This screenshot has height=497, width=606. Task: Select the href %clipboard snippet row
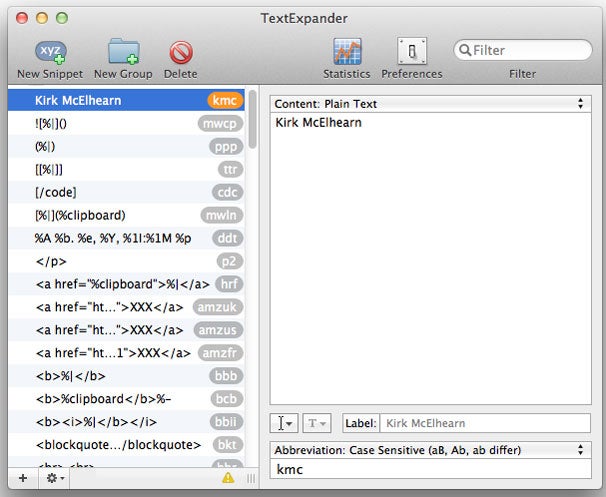coord(126,284)
